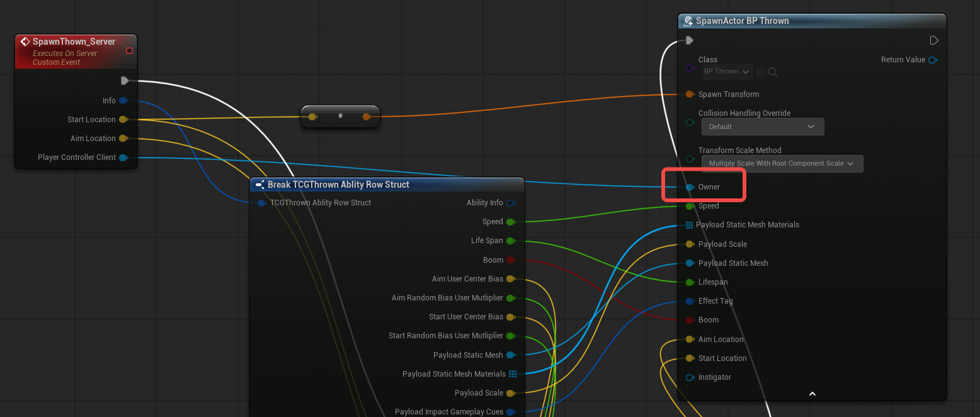Click the TCGThrown Ablity Row Struct input pin

(261, 203)
